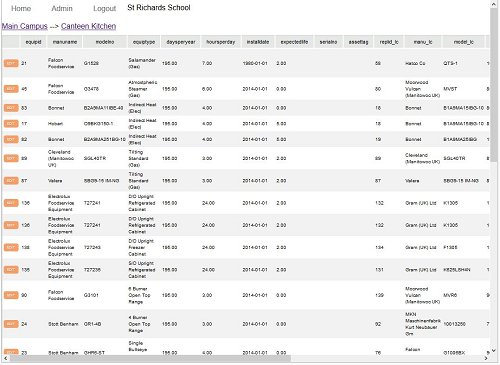Go to the Home menu item
500x365 pixels.
pos(21,8)
